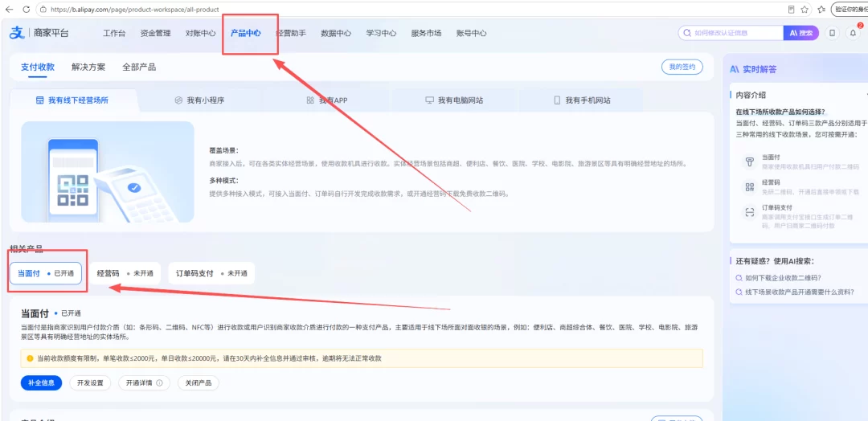This screenshot has height=421, width=868.
Task: Open 服务市场 from the top navigation
Action: [426, 33]
